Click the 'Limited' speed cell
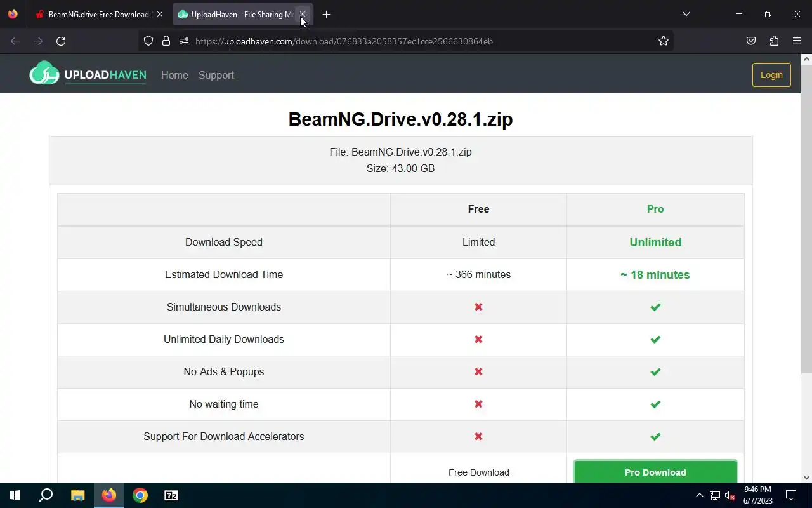 coord(478,242)
